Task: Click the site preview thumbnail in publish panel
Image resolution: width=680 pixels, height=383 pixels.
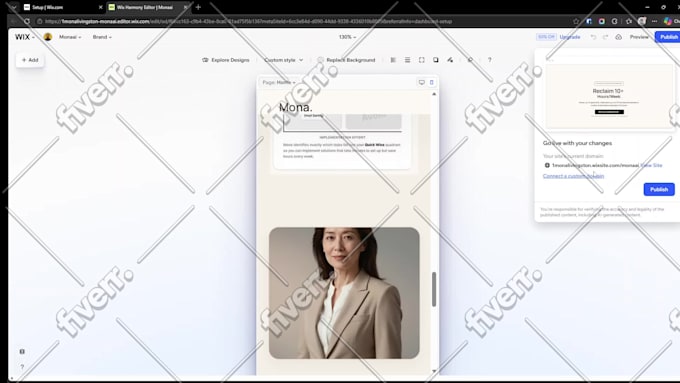Action: point(609,96)
